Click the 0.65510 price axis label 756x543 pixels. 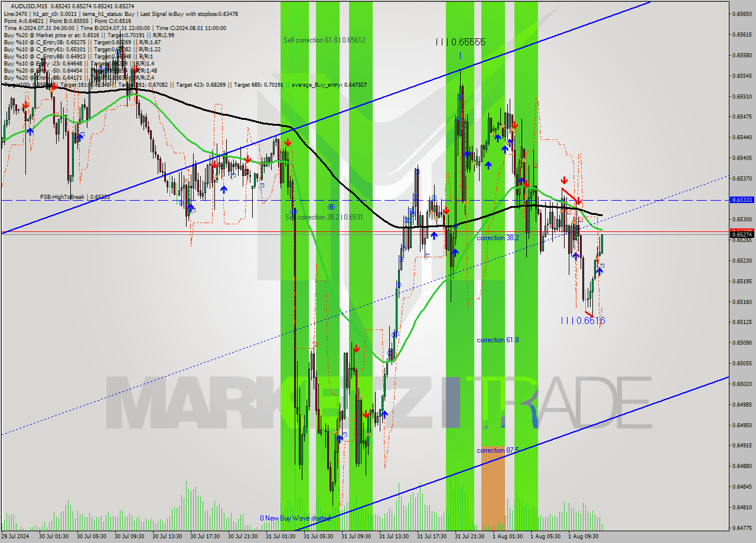[x=742, y=96]
